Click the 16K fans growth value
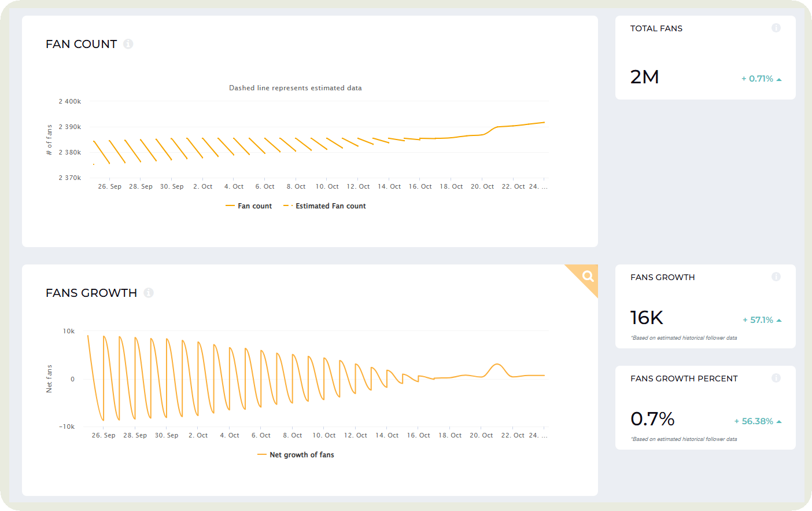The height and width of the screenshot is (511, 812). click(647, 318)
